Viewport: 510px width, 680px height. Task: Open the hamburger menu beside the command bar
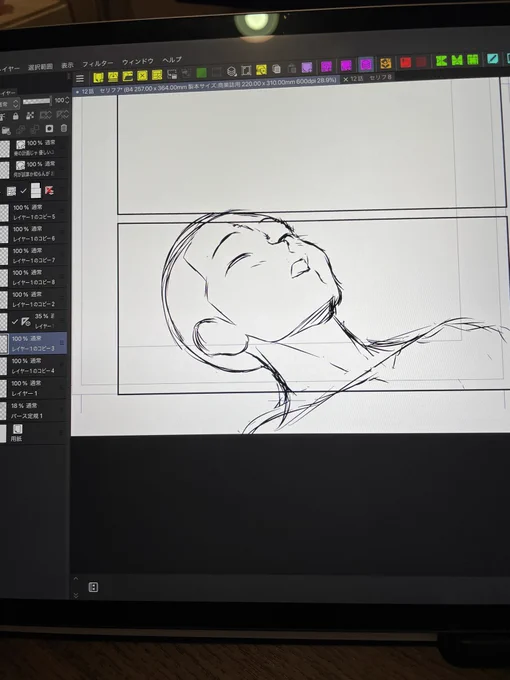80,78
